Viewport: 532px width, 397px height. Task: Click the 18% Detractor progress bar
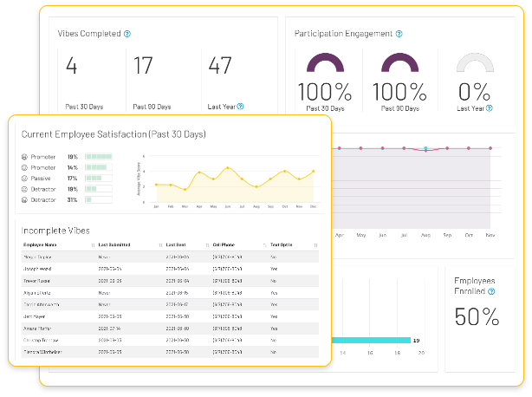(99, 189)
